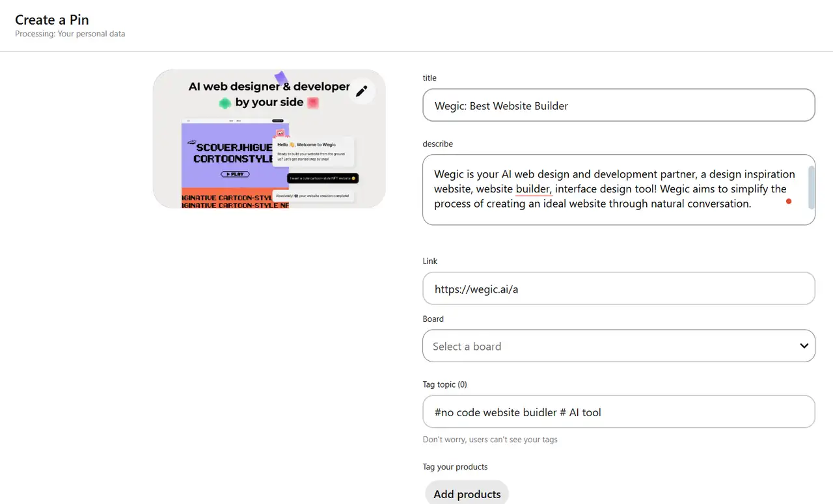Click the description box scrollbar
This screenshot has width=833, height=504.
pos(812,187)
